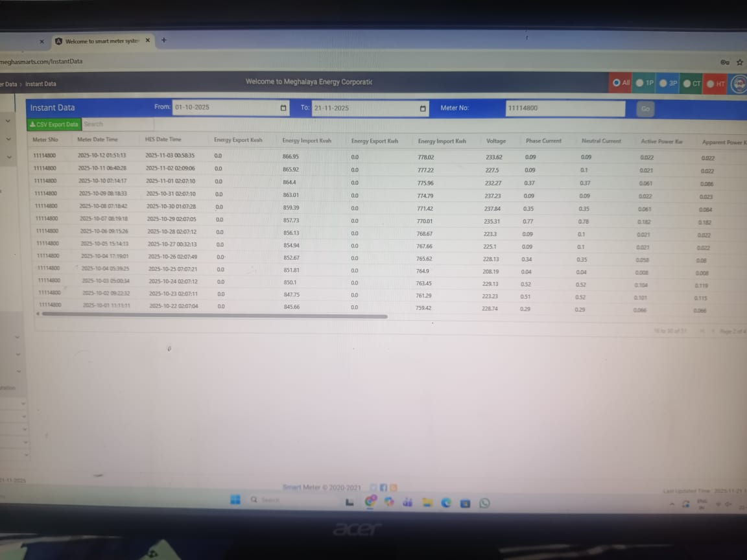Click CSV Export Data button

tap(54, 124)
